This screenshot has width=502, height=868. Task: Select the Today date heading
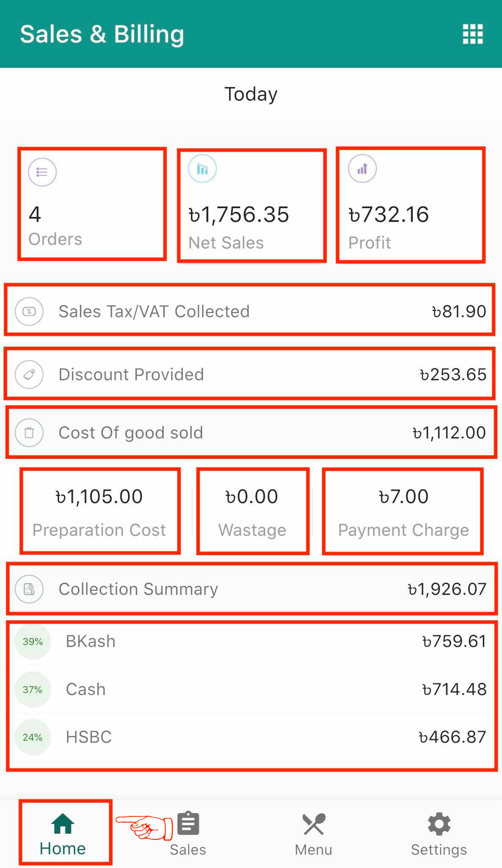[x=251, y=94]
